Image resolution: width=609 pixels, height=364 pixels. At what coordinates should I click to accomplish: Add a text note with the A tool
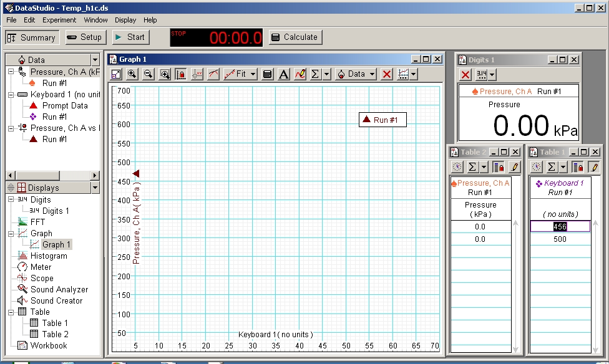pyautogui.click(x=283, y=74)
